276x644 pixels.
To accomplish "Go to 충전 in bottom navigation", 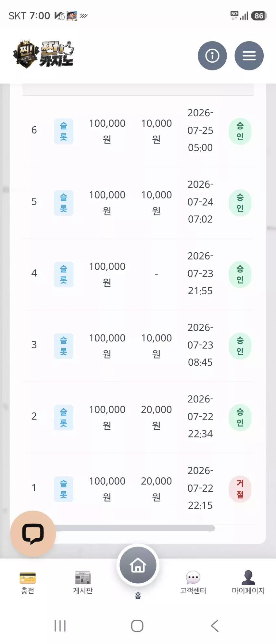I will click(28, 583).
